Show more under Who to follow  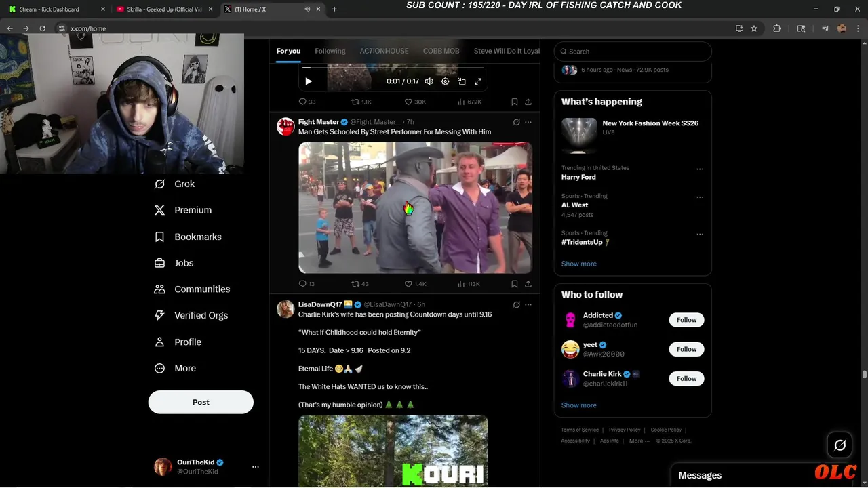579,405
